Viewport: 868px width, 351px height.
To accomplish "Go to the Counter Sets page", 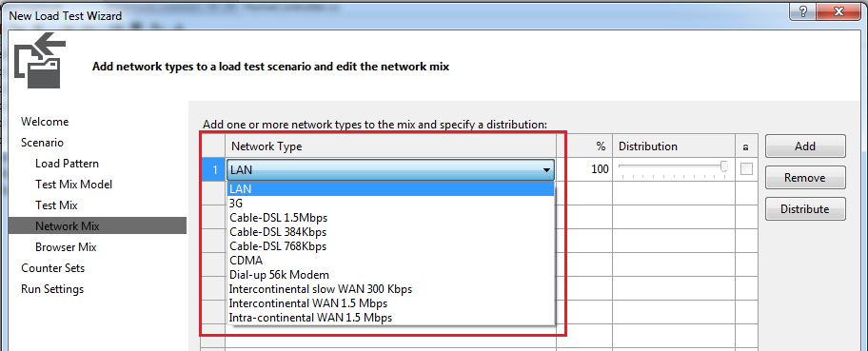I will [x=53, y=268].
